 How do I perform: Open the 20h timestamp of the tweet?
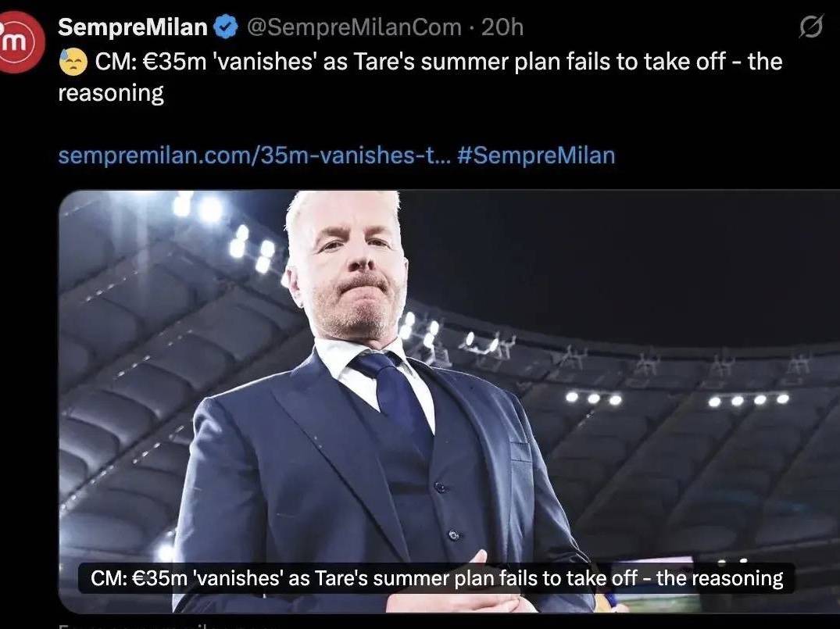point(502,27)
